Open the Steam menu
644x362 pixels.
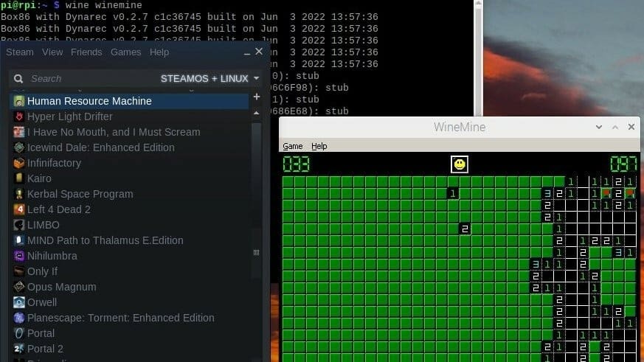pyautogui.click(x=20, y=52)
